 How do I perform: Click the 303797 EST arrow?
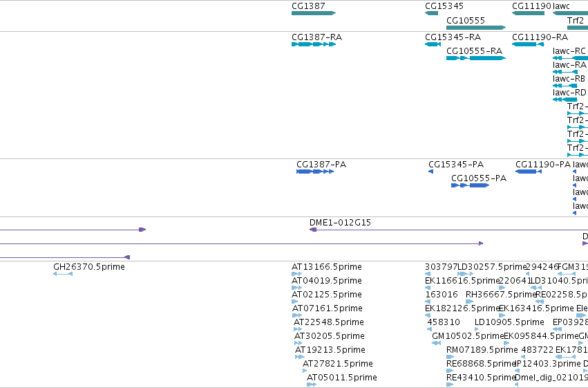pyautogui.click(x=428, y=274)
